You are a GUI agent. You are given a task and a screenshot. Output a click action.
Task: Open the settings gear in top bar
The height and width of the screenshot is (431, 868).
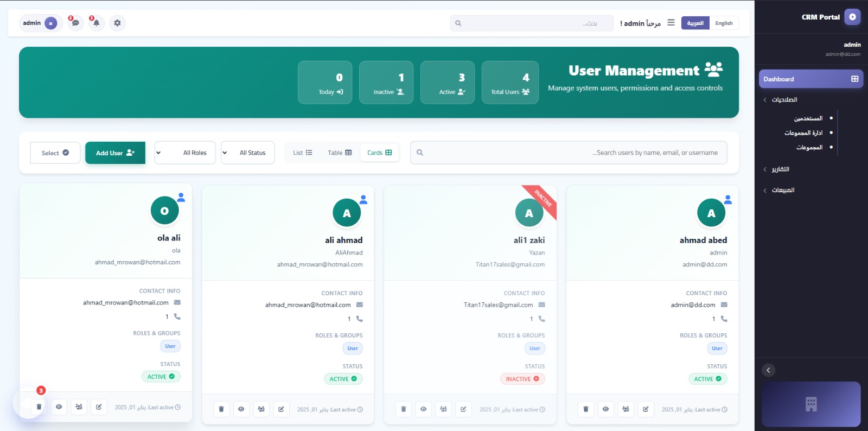point(117,23)
